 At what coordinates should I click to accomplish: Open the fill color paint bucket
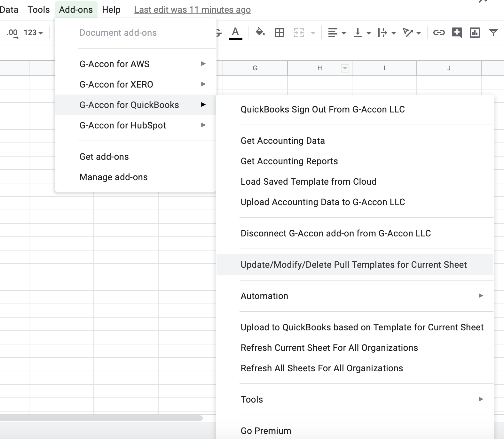260,32
